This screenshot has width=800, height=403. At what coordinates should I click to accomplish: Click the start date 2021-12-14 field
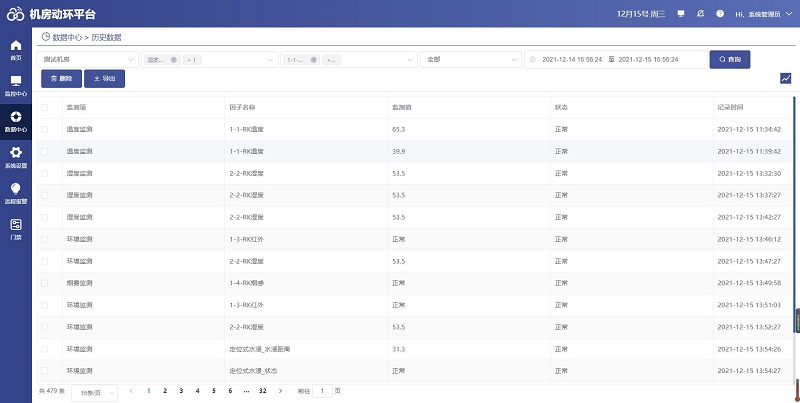(x=571, y=60)
